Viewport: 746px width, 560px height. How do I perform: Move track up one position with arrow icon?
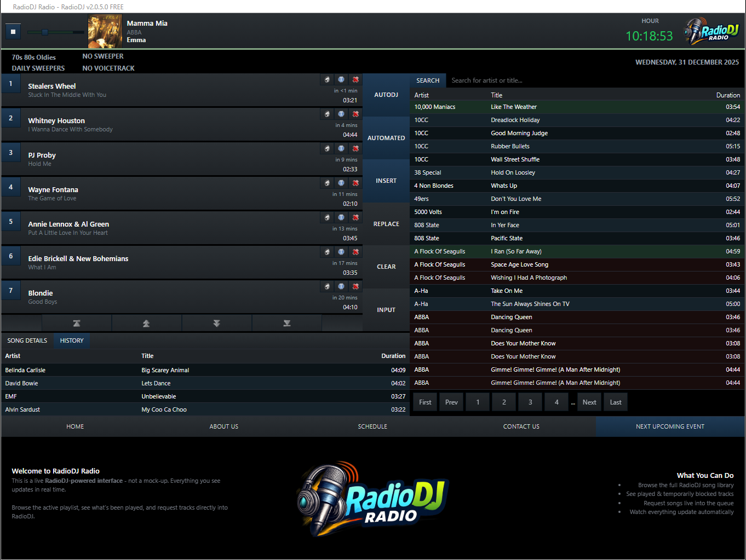(147, 322)
